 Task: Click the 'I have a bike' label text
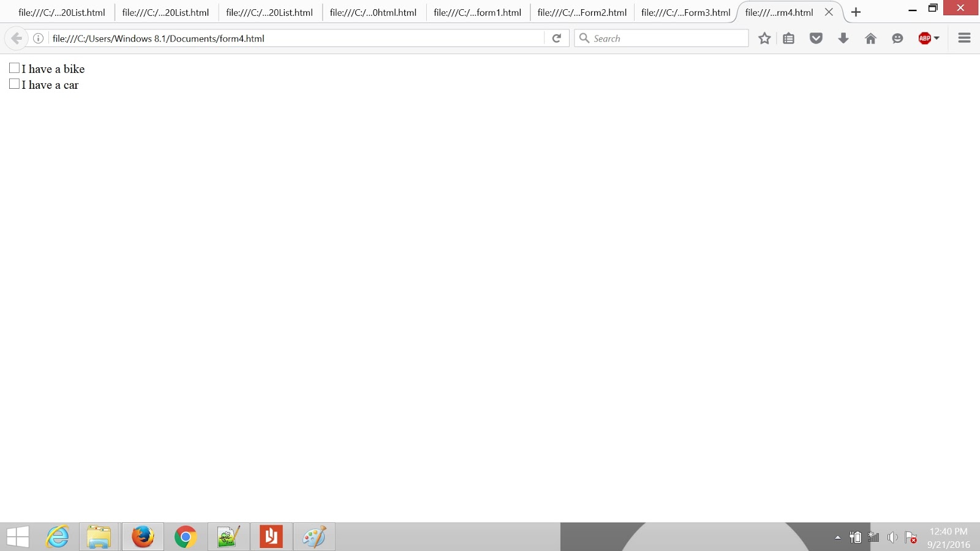click(x=53, y=69)
